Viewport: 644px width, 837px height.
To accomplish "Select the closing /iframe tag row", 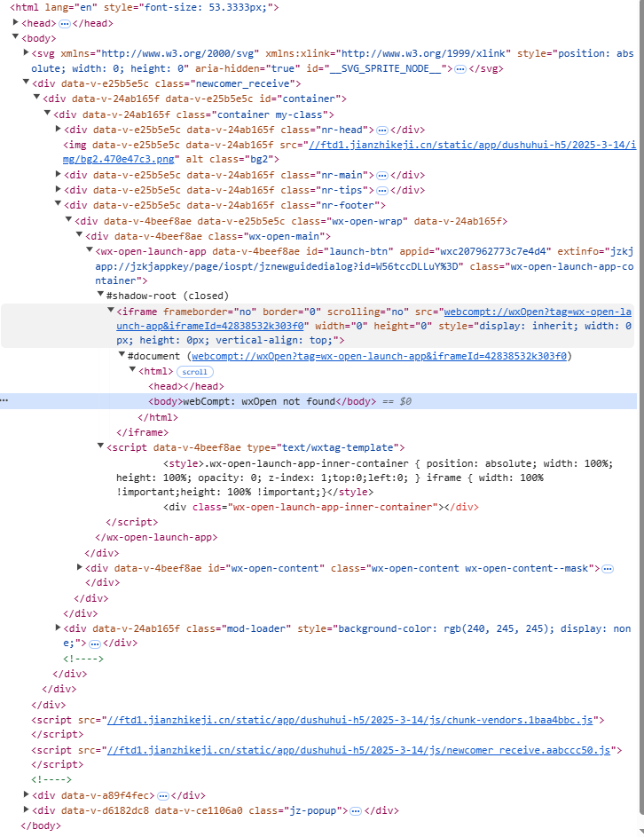I will tap(143, 432).
